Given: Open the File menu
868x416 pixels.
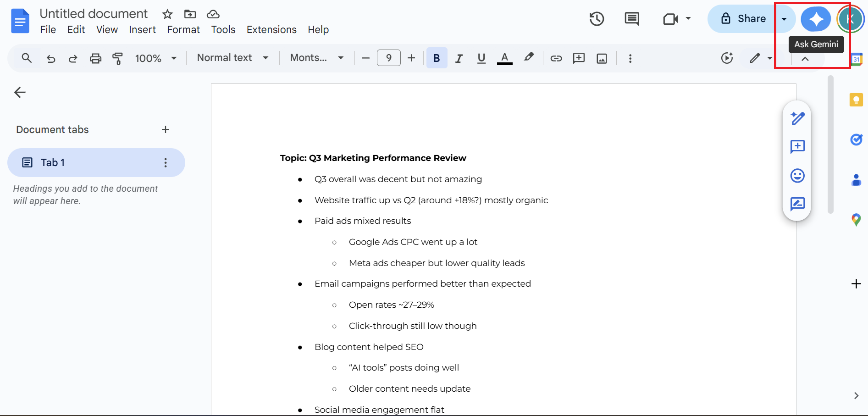Looking at the screenshot, I should click(x=48, y=30).
